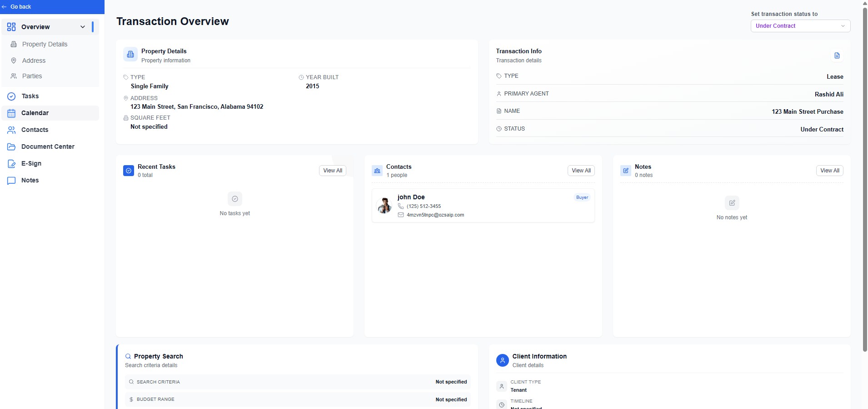Click the Go back button
This screenshot has height=409, width=868.
tap(52, 7)
